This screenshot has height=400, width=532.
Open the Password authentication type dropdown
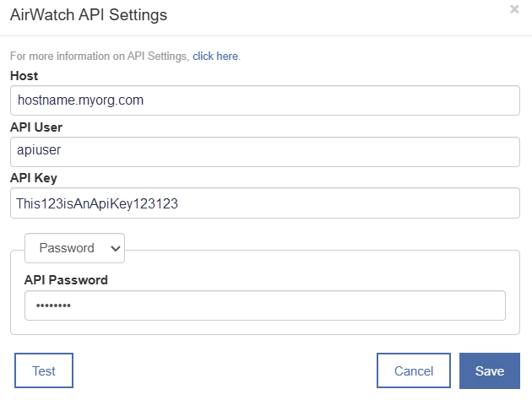click(74, 248)
